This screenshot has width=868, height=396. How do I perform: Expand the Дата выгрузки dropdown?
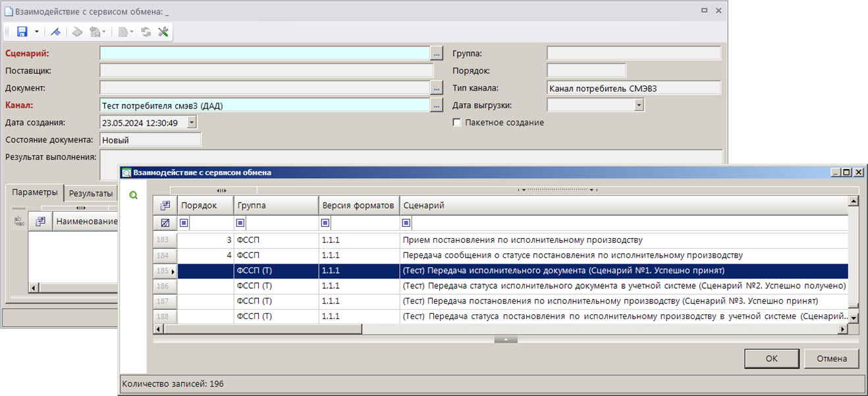tap(638, 105)
